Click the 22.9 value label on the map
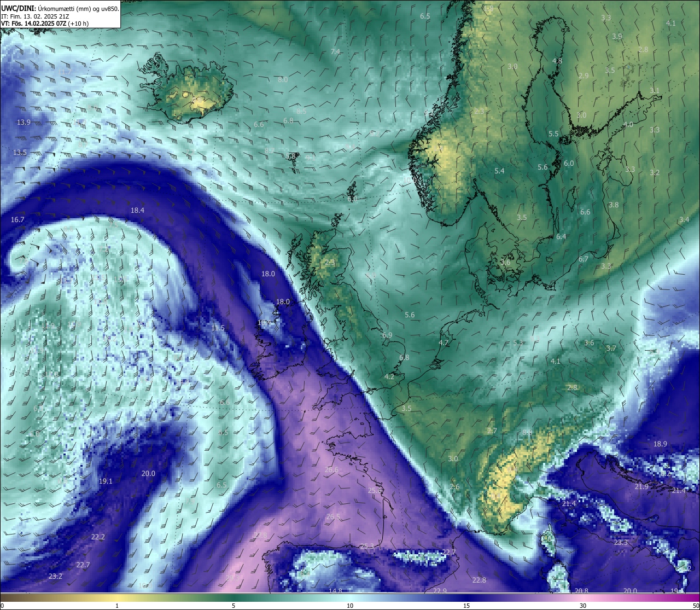 (x=440, y=591)
